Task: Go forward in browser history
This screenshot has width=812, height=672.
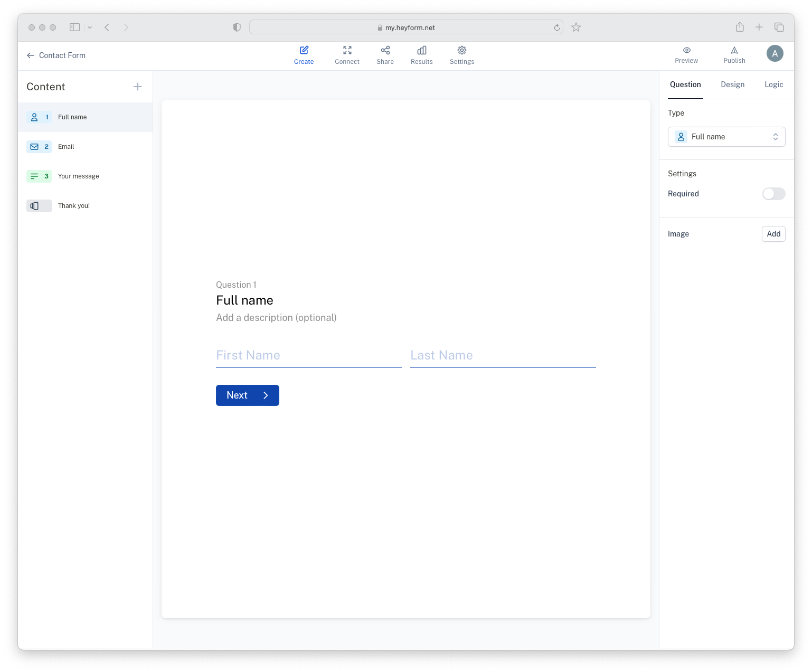Action: [126, 27]
